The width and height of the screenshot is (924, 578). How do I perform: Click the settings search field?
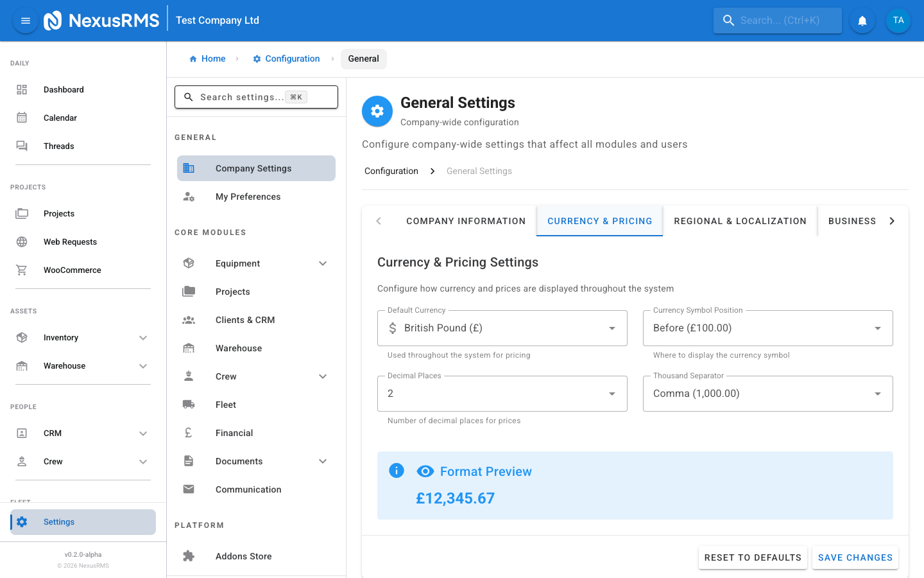tap(256, 96)
